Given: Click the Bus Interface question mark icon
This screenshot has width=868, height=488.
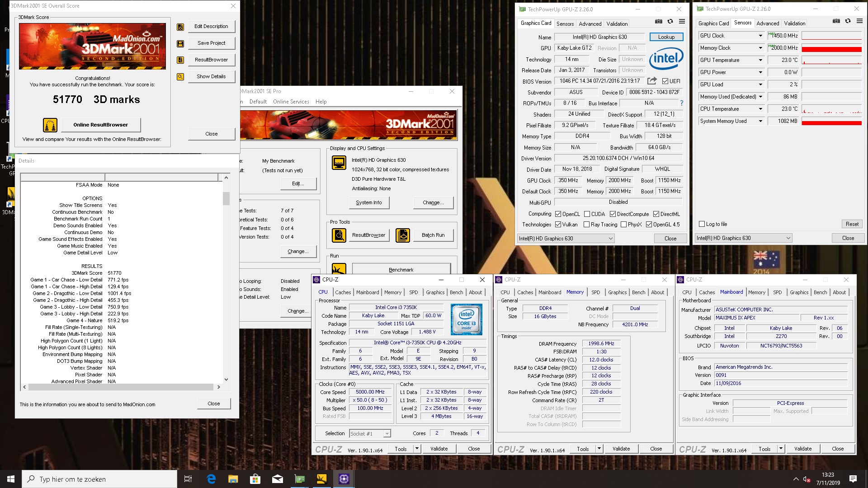Looking at the screenshot, I should tap(682, 103).
